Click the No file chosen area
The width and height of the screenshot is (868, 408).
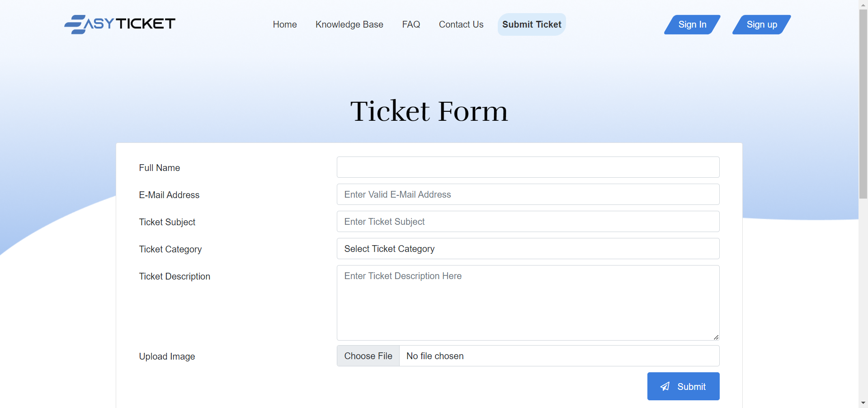coord(558,356)
